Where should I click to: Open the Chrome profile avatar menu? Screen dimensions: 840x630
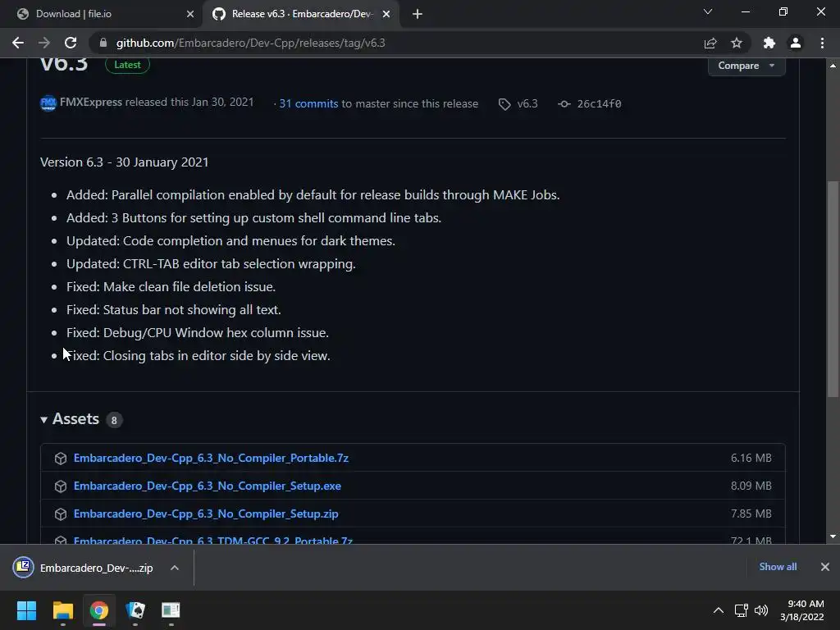coord(796,43)
